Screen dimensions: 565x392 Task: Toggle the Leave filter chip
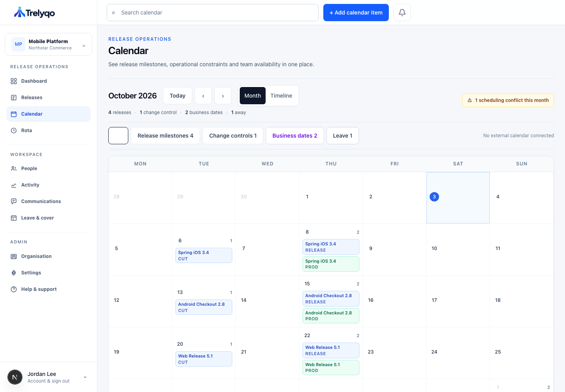[x=343, y=136]
